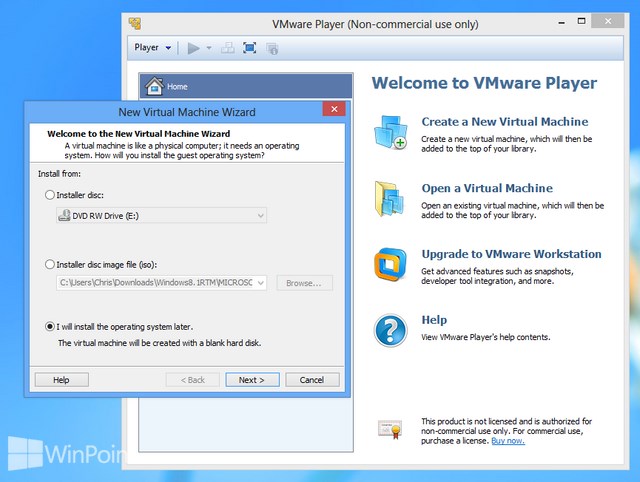640x482 pixels.
Task: Click the VMware Player title bar app icon
Action: pyautogui.click(x=135, y=24)
